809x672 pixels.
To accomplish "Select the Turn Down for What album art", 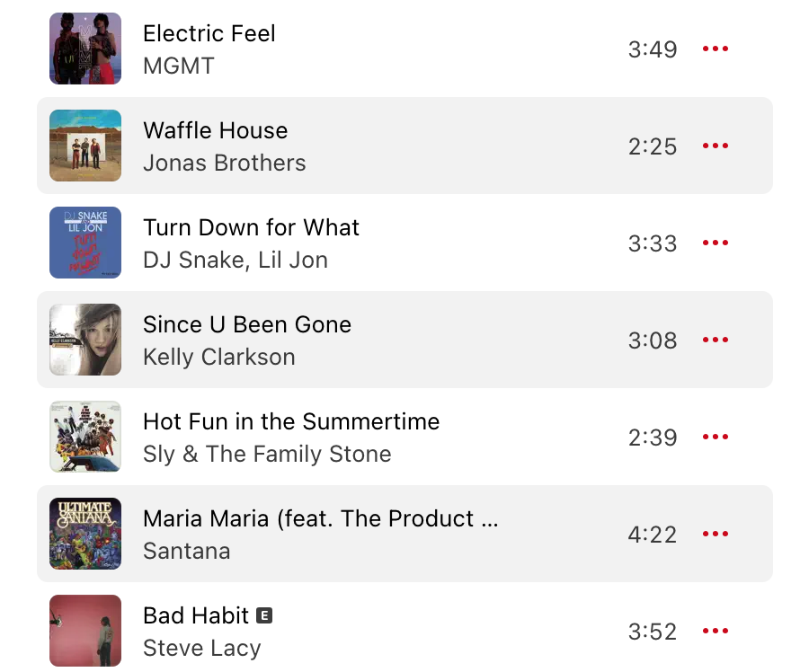I will pyautogui.click(x=85, y=243).
